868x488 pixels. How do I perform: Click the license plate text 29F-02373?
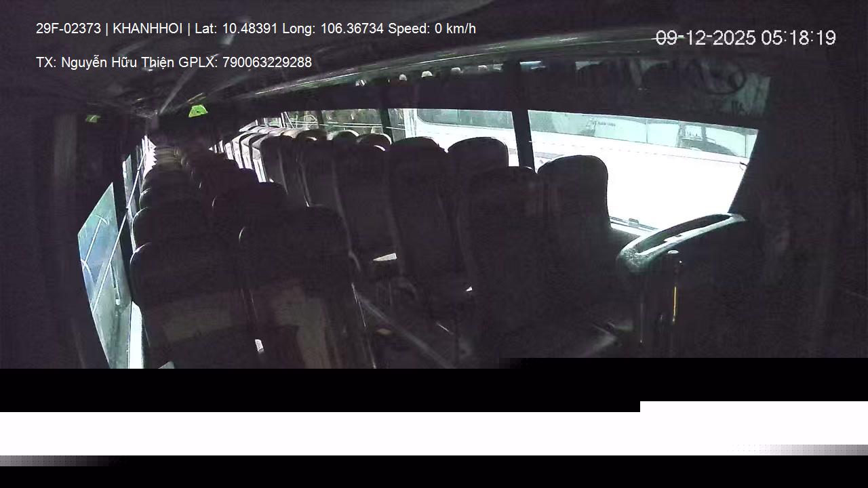point(68,28)
